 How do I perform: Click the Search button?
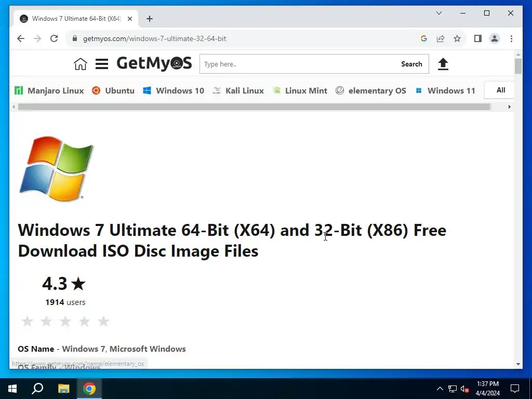[411, 64]
